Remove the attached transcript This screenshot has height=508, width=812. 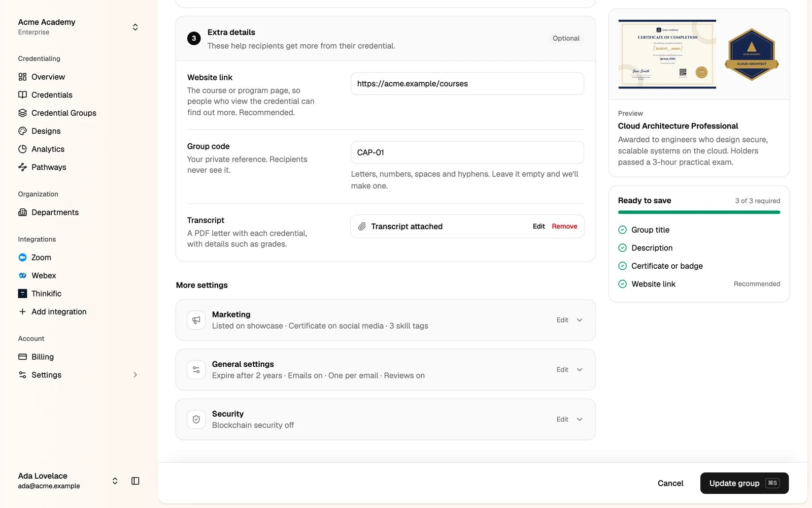pyautogui.click(x=564, y=227)
